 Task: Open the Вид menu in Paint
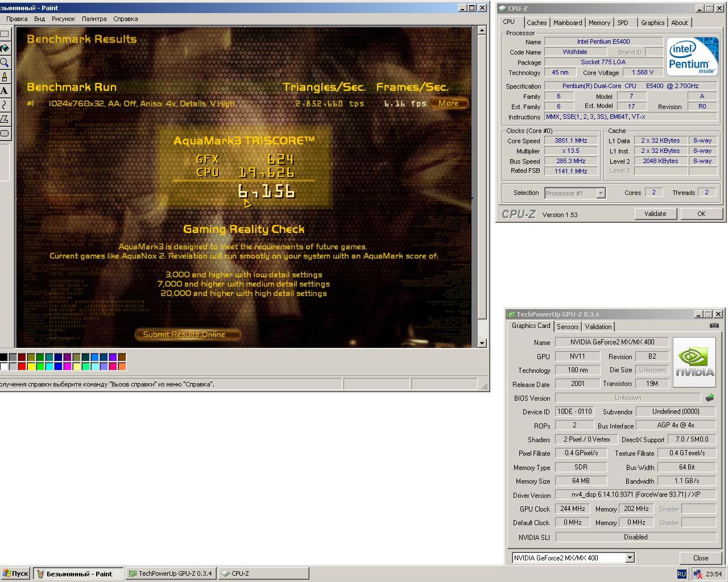click(x=39, y=19)
